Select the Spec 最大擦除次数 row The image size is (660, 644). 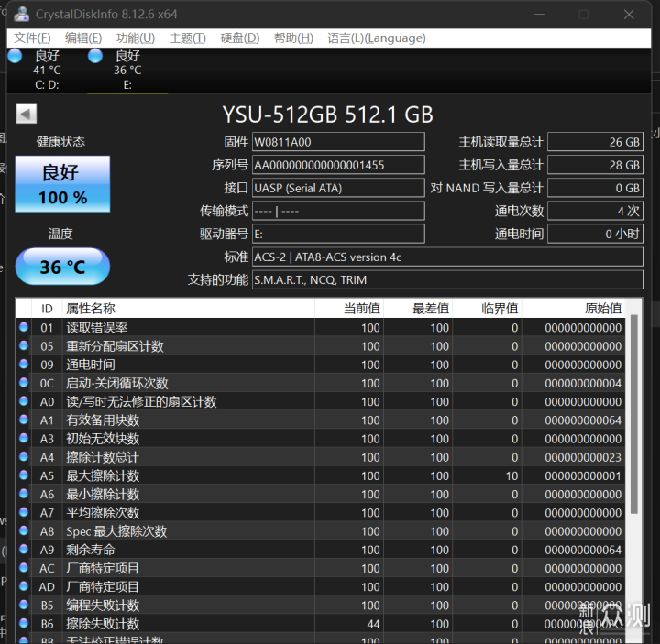[320, 531]
